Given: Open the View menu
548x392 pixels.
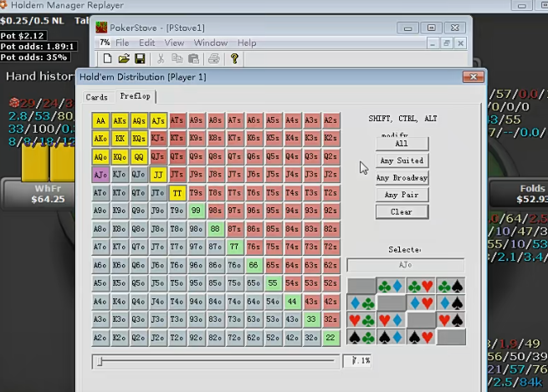Looking at the screenshot, I should tap(174, 43).
